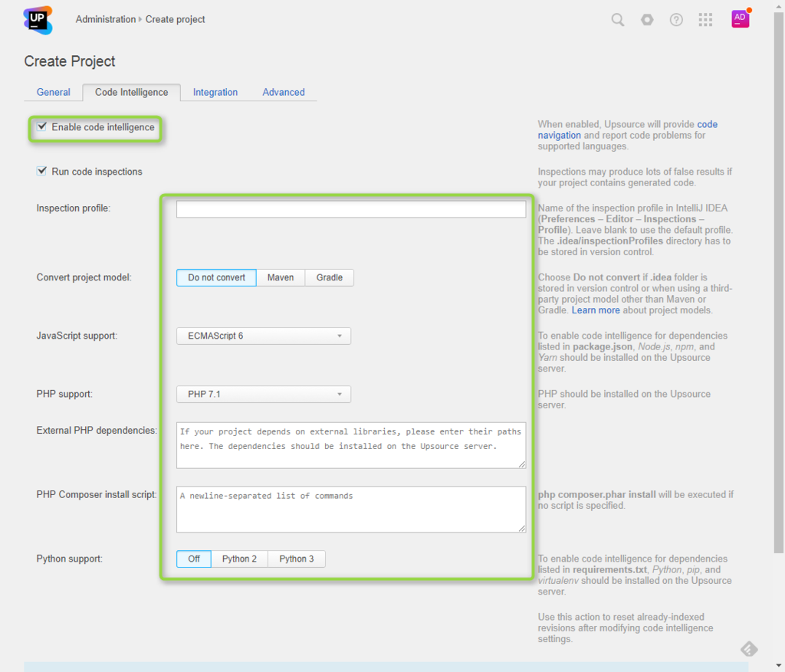785x672 pixels.
Task: Select Gradle project model
Action: [x=330, y=277]
